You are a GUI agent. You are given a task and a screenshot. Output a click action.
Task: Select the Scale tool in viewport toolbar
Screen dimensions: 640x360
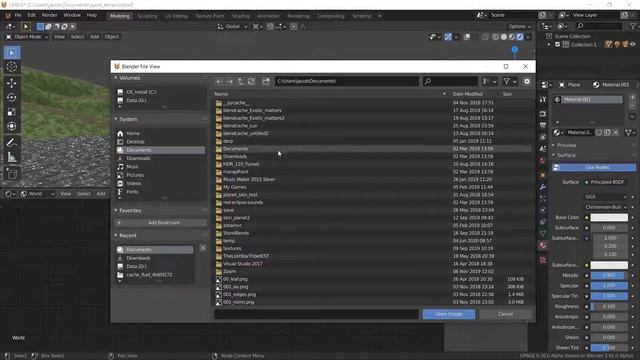(12, 111)
